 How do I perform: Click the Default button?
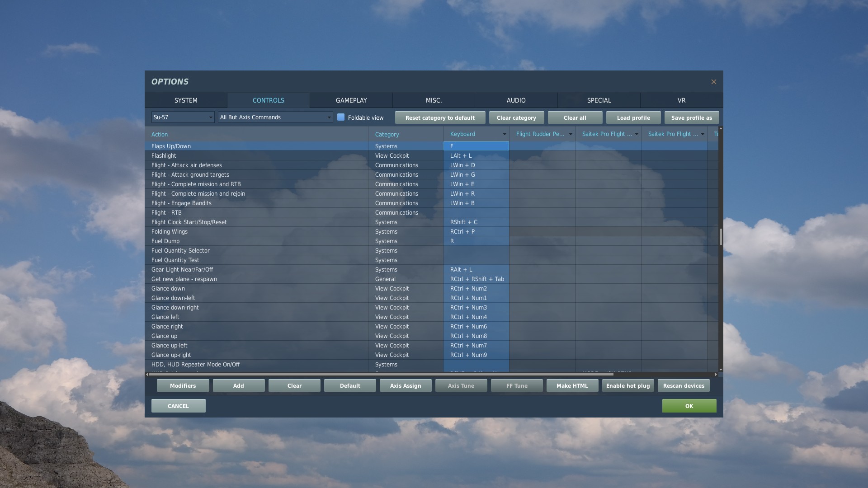tap(350, 385)
